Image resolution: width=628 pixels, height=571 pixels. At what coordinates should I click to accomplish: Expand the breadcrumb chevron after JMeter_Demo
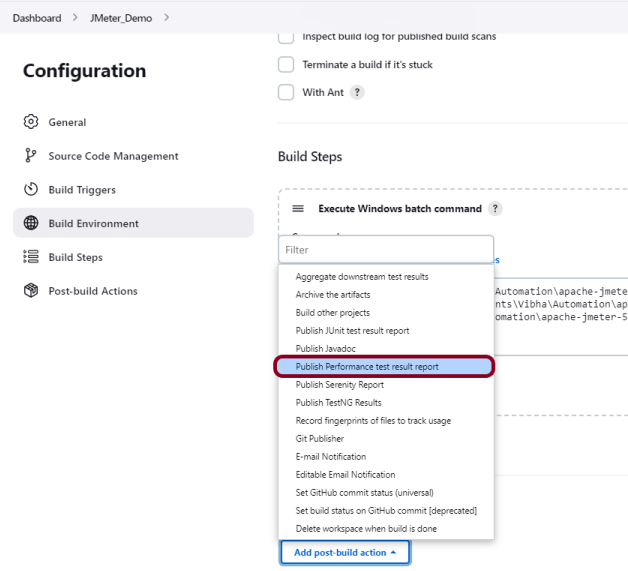[x=166, y=18]
